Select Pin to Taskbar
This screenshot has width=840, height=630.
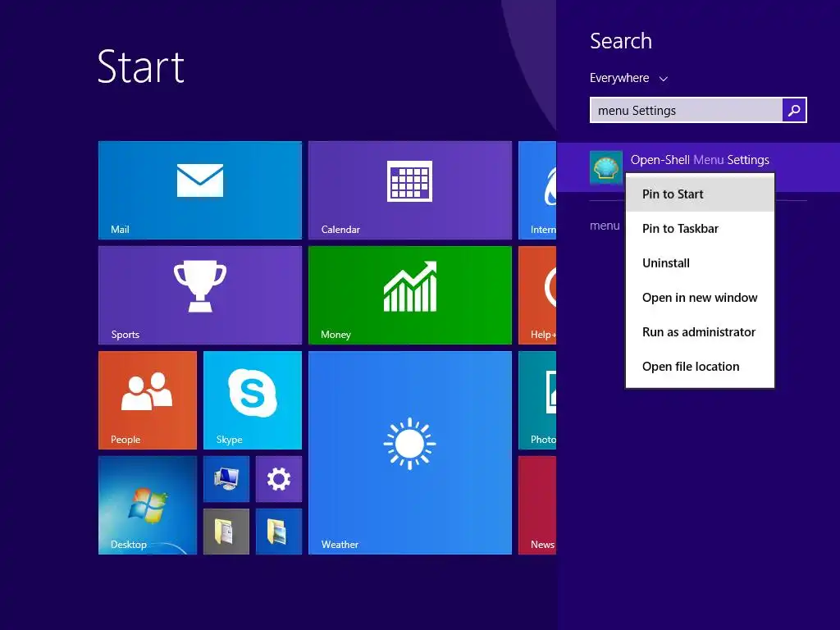coord(700,229)
